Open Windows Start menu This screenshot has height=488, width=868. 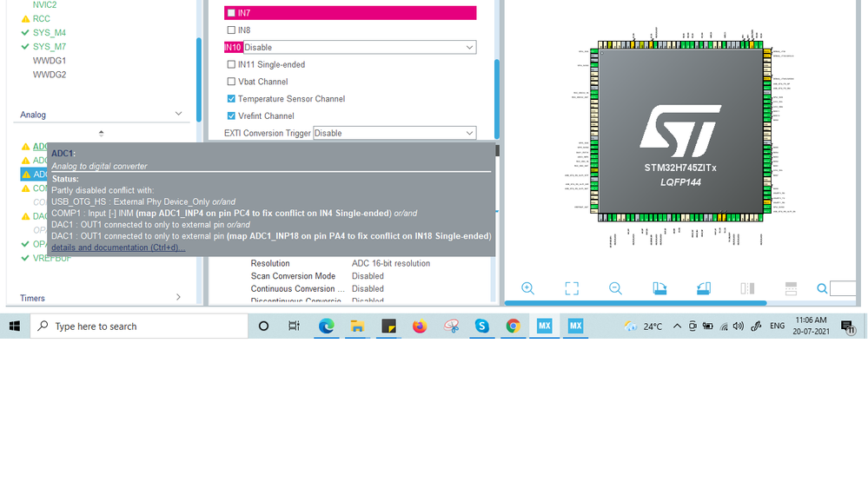tap(15, 326)
